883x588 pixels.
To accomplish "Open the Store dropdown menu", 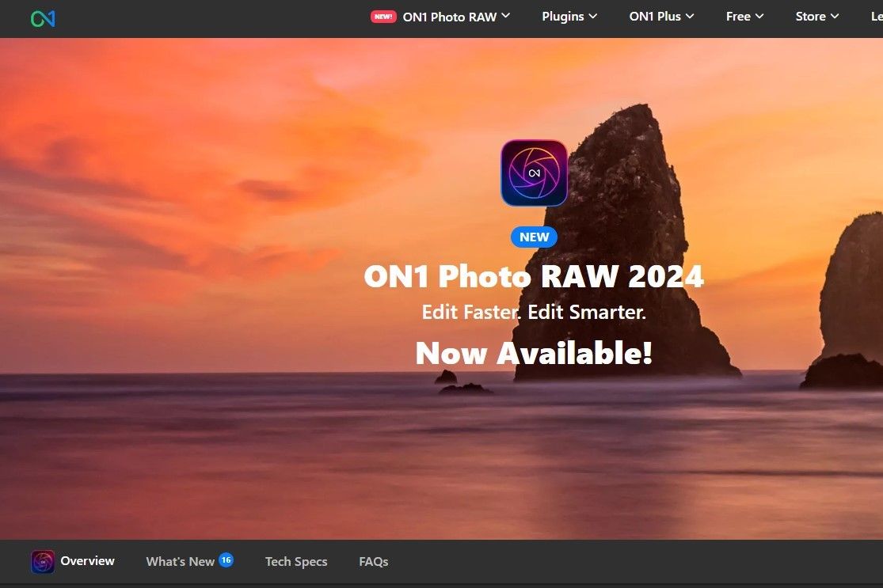I will (817, 17).
